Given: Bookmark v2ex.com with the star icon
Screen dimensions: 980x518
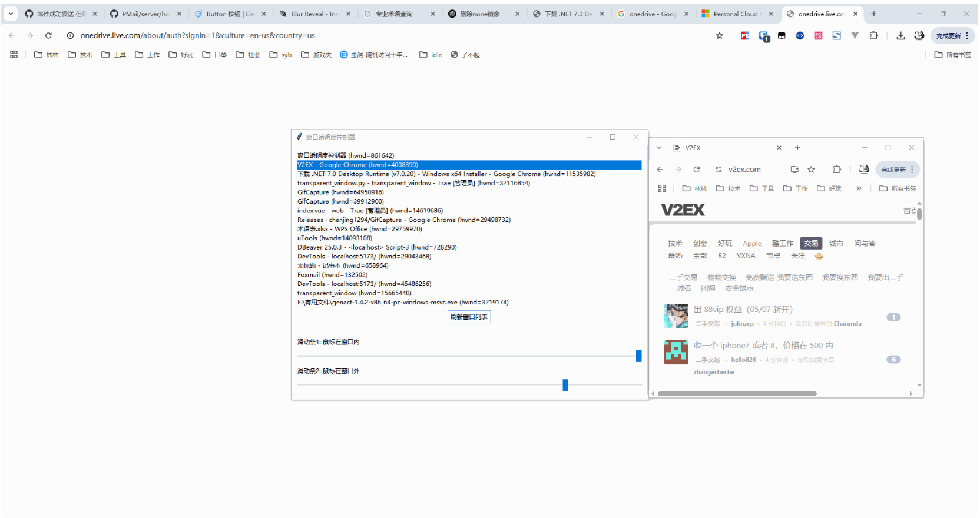Looking at the screenshot, I should [x=811, y=170].
